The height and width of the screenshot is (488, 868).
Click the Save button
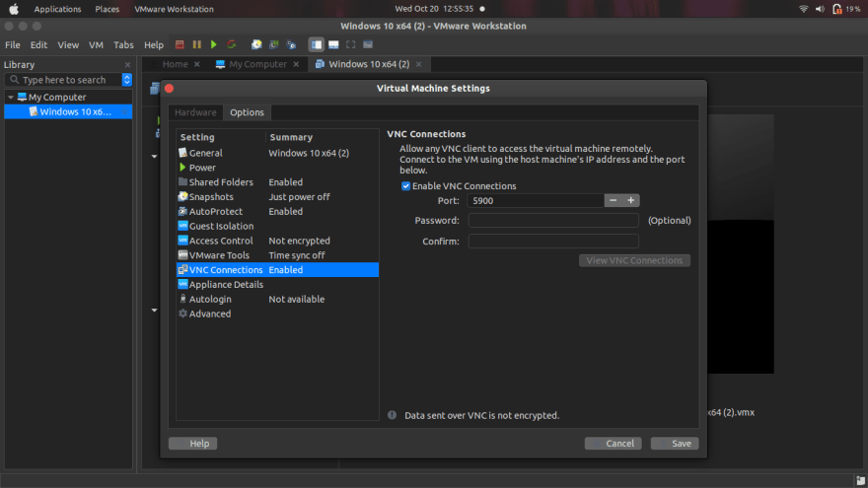[675, 444]
